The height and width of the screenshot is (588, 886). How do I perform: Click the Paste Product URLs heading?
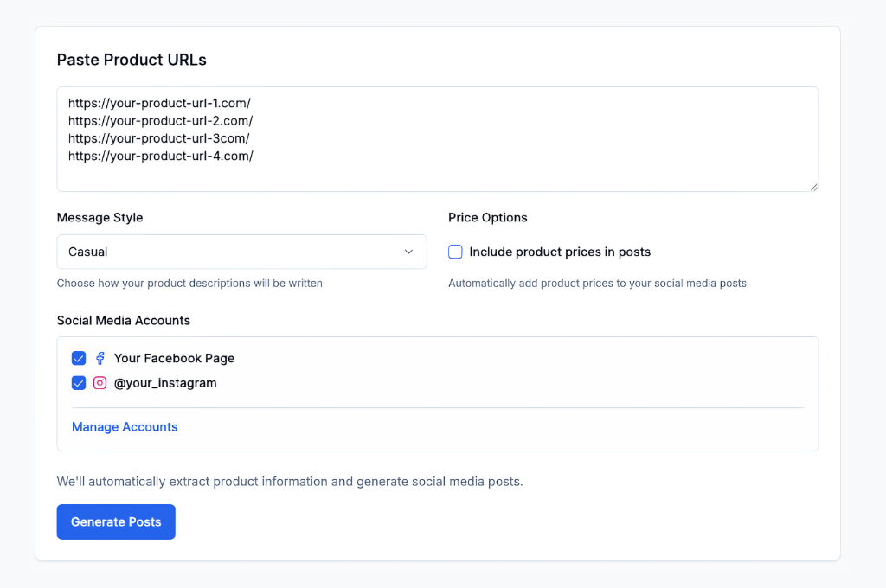(x=131, y=60)
